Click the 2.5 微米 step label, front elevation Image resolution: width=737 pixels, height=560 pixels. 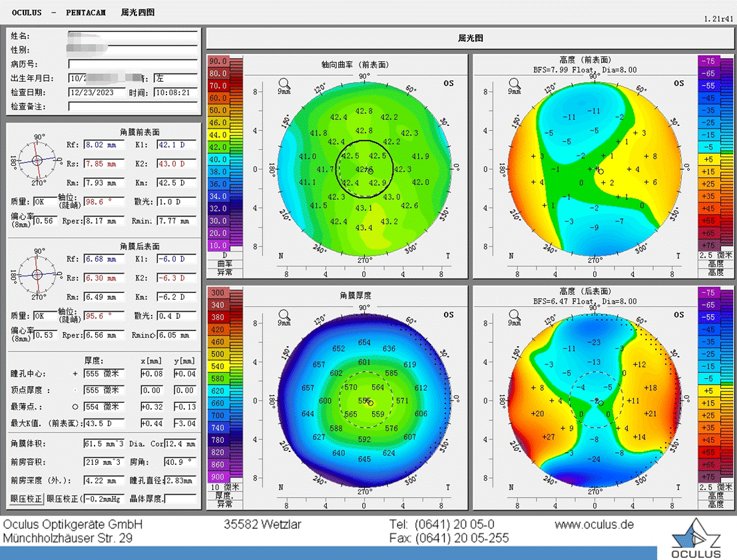tap(716, 255)
